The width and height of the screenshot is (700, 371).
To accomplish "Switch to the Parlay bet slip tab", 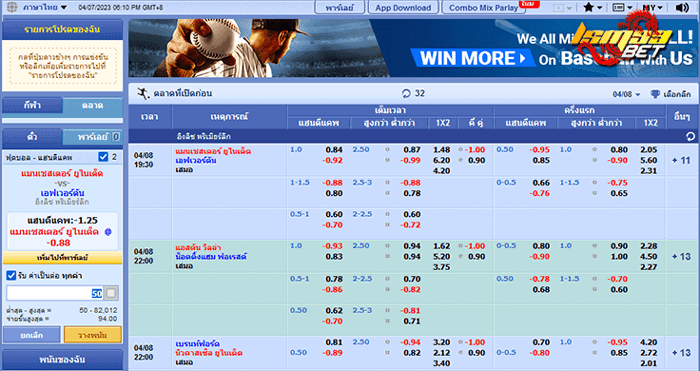I will [92, 137].
